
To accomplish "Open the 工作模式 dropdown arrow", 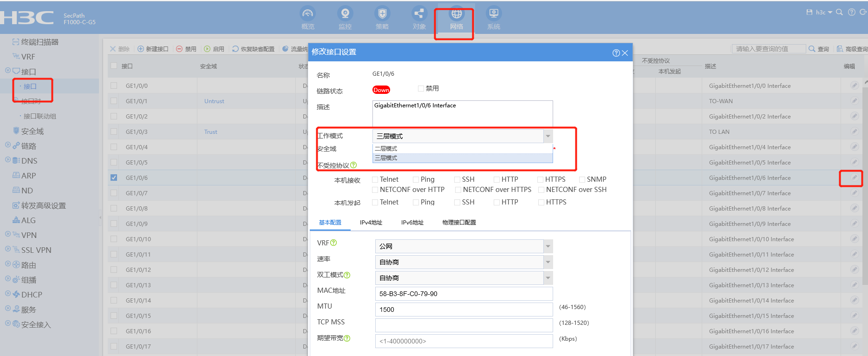I will (548, 136).
